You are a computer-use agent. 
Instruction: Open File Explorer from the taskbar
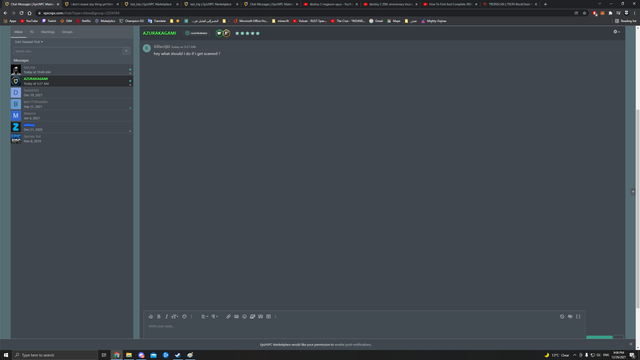click(x=129, y=355)
